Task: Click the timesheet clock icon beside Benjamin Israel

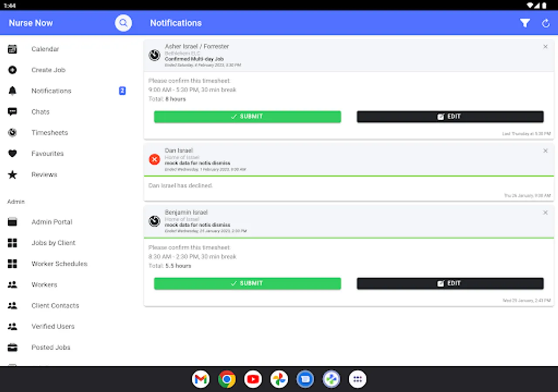Action: coord(154,221)
